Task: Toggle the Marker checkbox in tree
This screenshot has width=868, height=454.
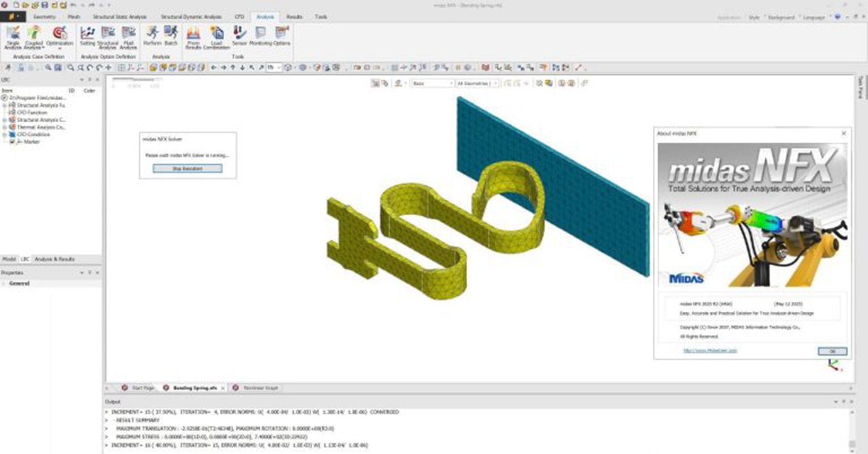Action: tap(12, 142)
